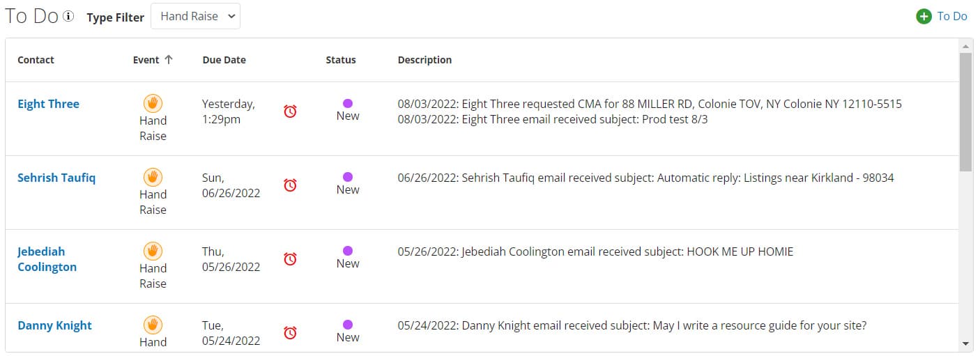Click the scrollbar down arrow
Image resolution: width=980 pixels, height=356 pixels.
tap(965, 343)
